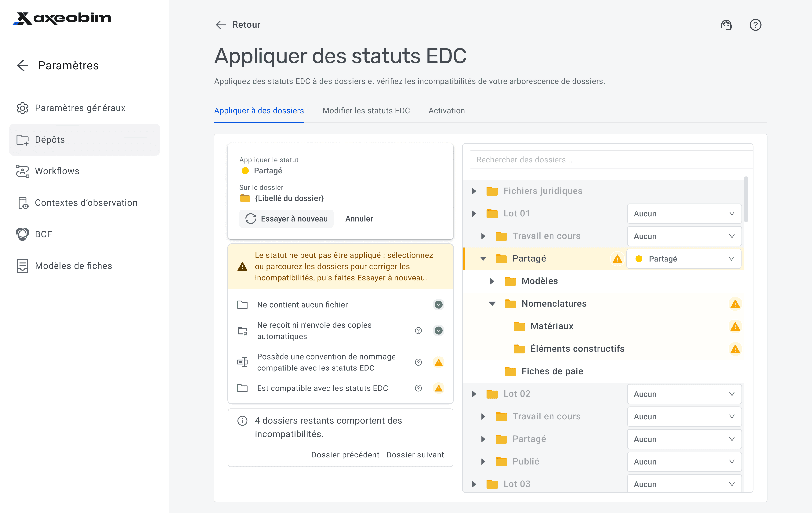Click help icon beside naming convention check
The image size is (812, 513).
pos(418,362)
